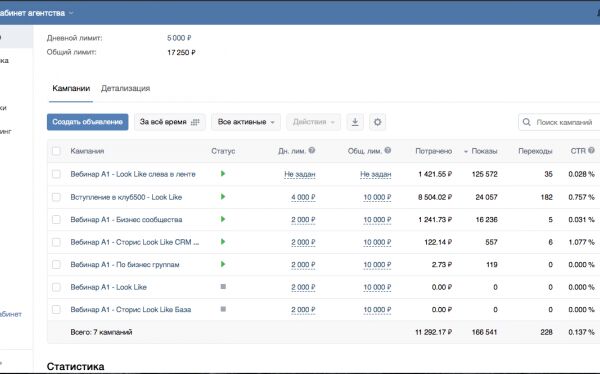Toggle play status of Вступление в клуб500
The height and width of the screenshot is (374, 600).
click(x=223, y=197)
